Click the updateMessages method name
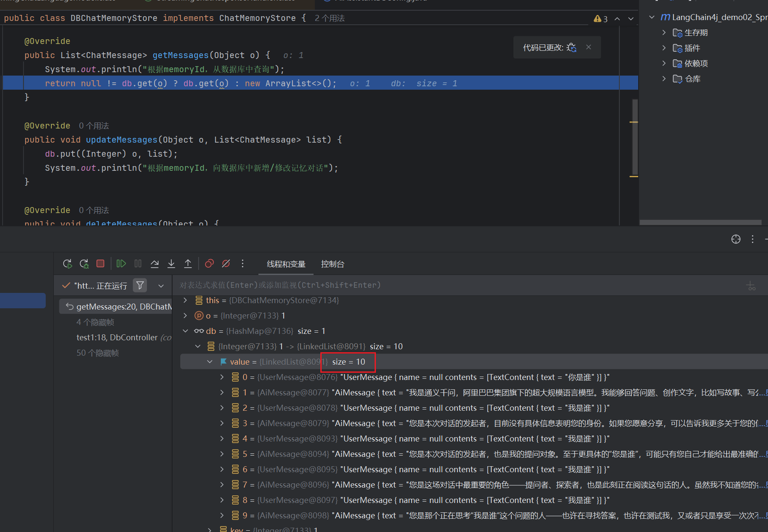 click(122, 140)
